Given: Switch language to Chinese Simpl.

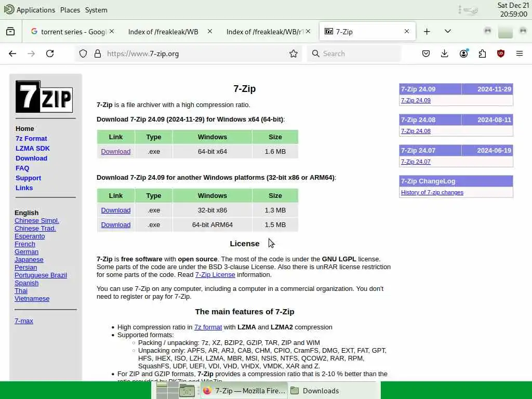Looking at the screenshot, I should pos(37,220).
